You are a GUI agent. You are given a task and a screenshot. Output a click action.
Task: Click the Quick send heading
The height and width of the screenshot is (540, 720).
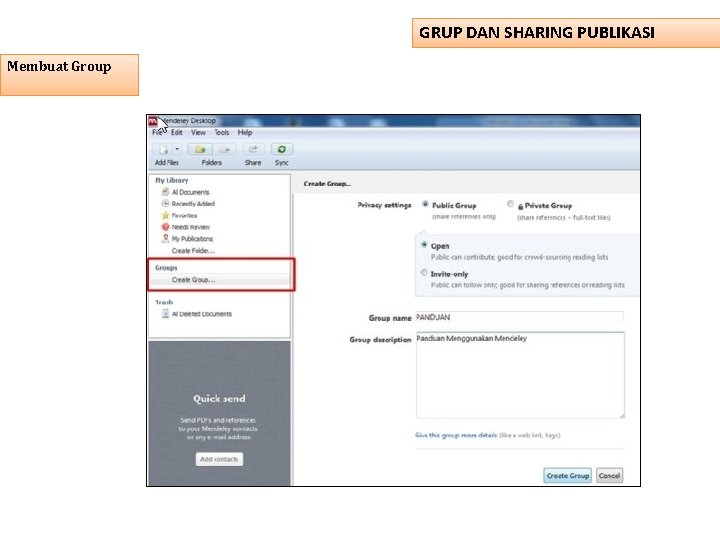pyautogui.click(x=219, y=399)
